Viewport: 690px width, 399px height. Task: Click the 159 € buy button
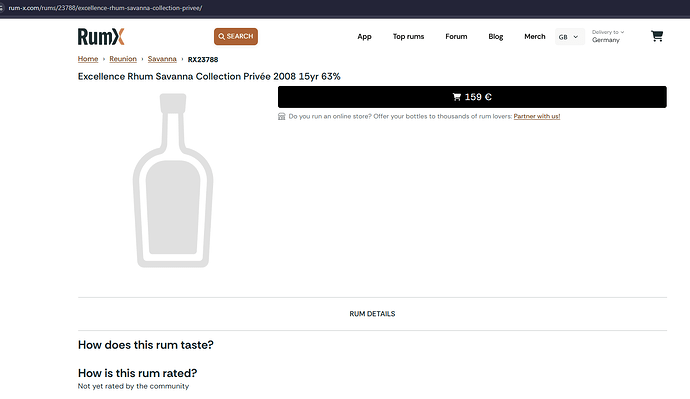tap(472, 97)
